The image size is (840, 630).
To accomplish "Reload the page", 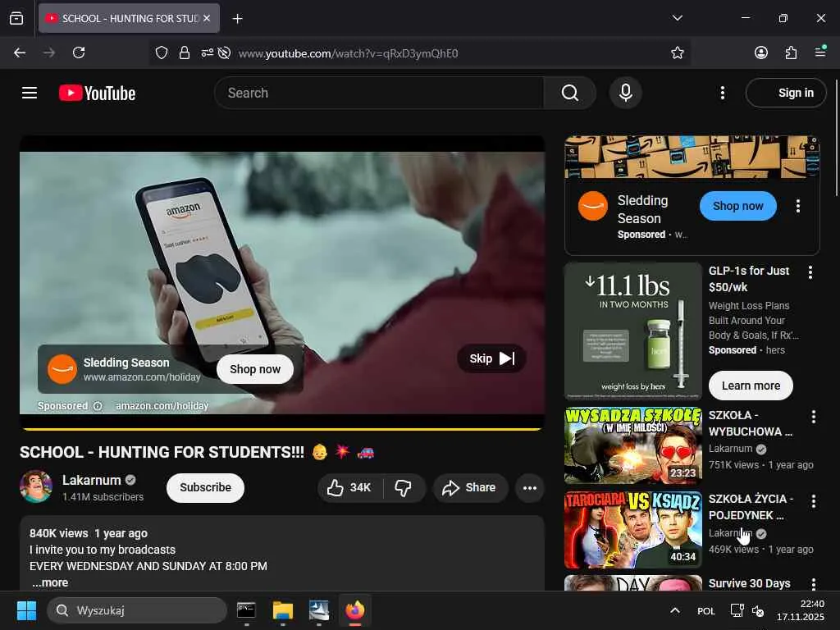I will tap(79, 52).
